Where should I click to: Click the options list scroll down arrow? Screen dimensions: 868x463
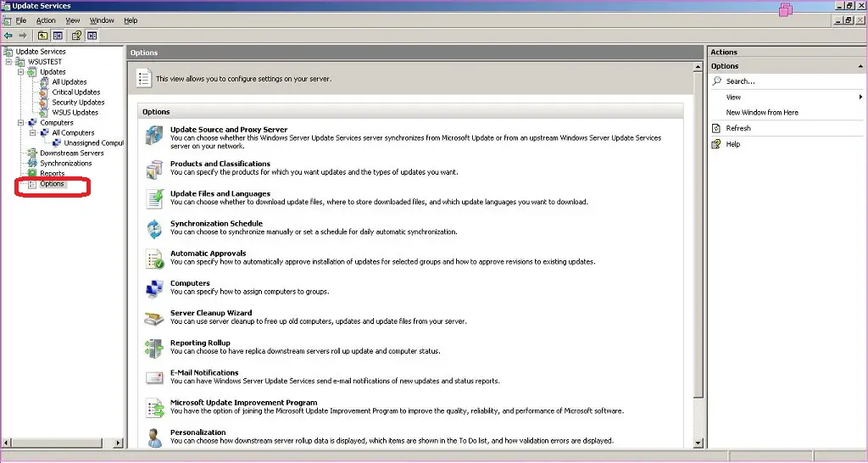(698, 443)
